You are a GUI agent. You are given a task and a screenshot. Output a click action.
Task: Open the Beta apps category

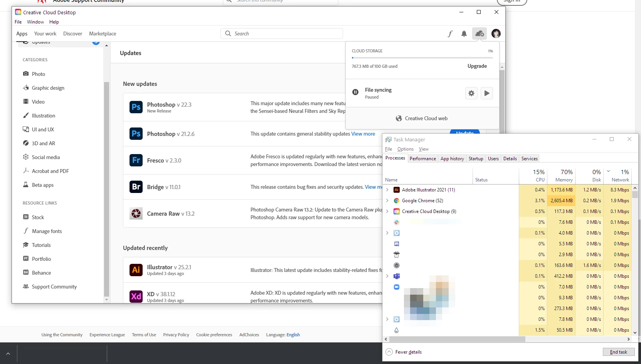38,185
